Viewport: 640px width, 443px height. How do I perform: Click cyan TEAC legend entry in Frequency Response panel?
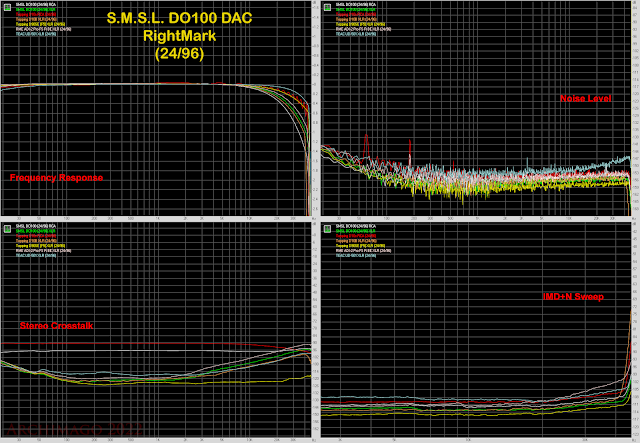click(x=36, y=34)
